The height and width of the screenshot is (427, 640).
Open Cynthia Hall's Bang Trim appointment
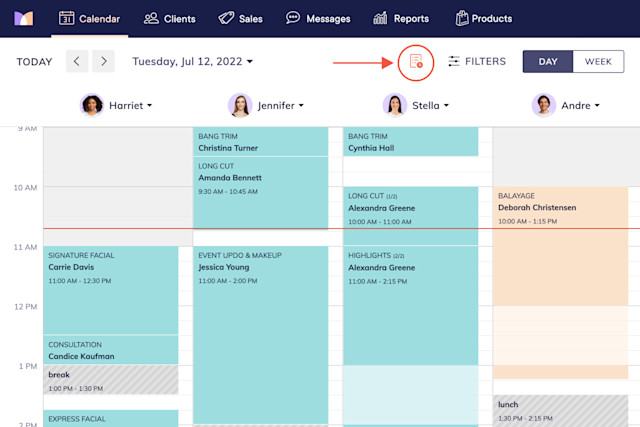[411, 142]
